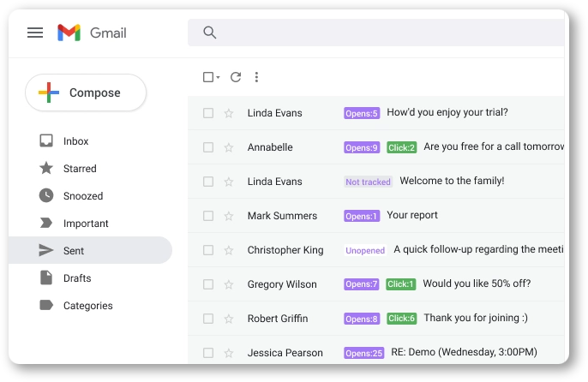
Task: Open the Inbox folder
Action: click(90, 141)
